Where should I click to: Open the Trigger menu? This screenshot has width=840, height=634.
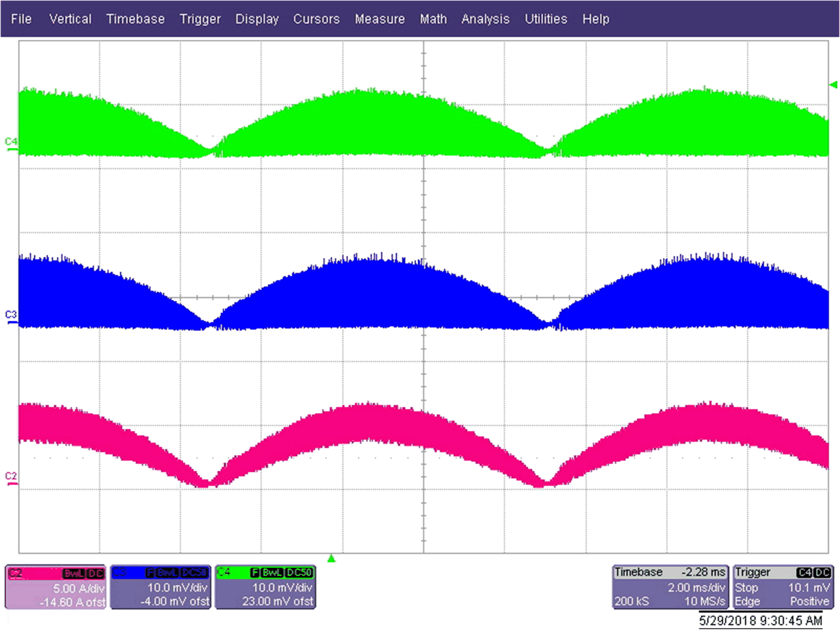coord(200,19)
